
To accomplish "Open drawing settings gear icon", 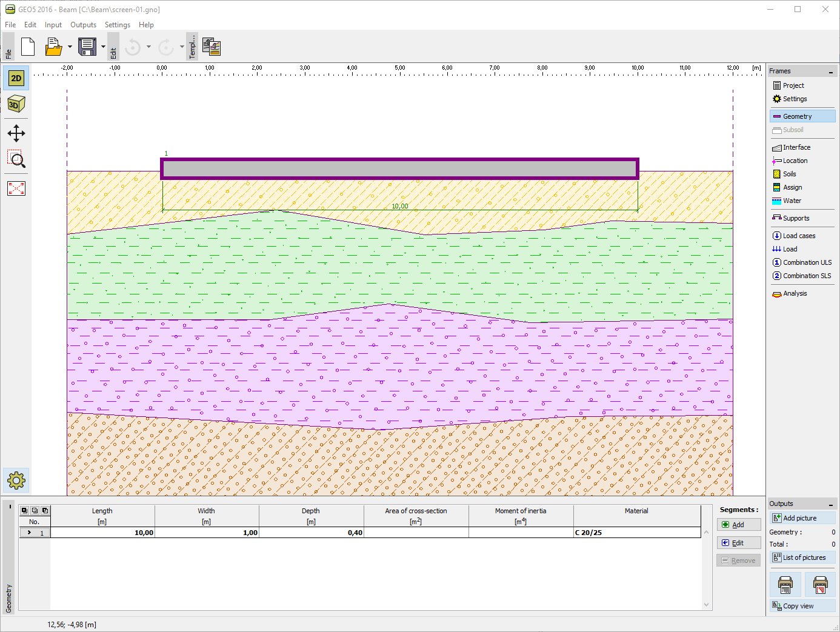I will (16, 481).
